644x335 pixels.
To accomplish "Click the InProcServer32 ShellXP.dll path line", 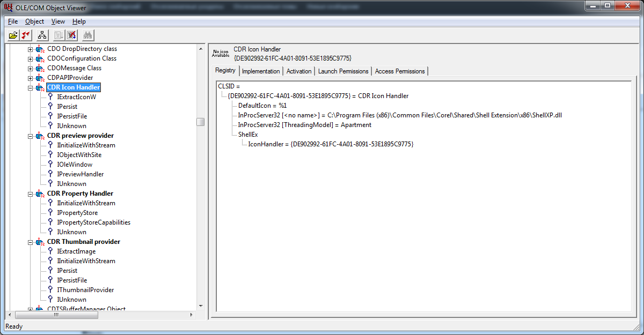I will pyautogui.click(x=400, y=115).
